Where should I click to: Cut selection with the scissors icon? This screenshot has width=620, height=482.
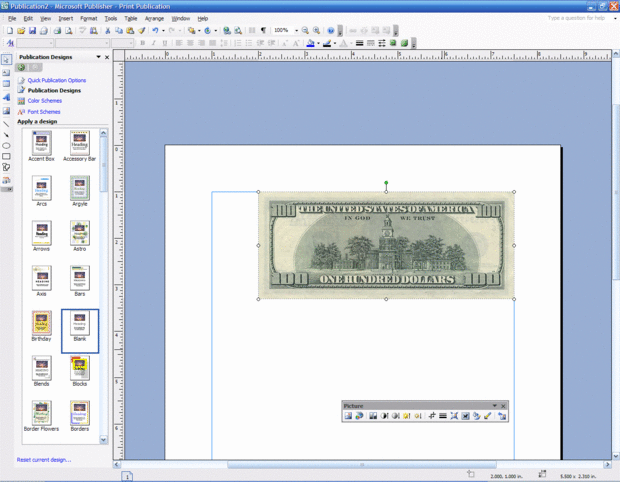pyautogui.click(x=107, y=30)
